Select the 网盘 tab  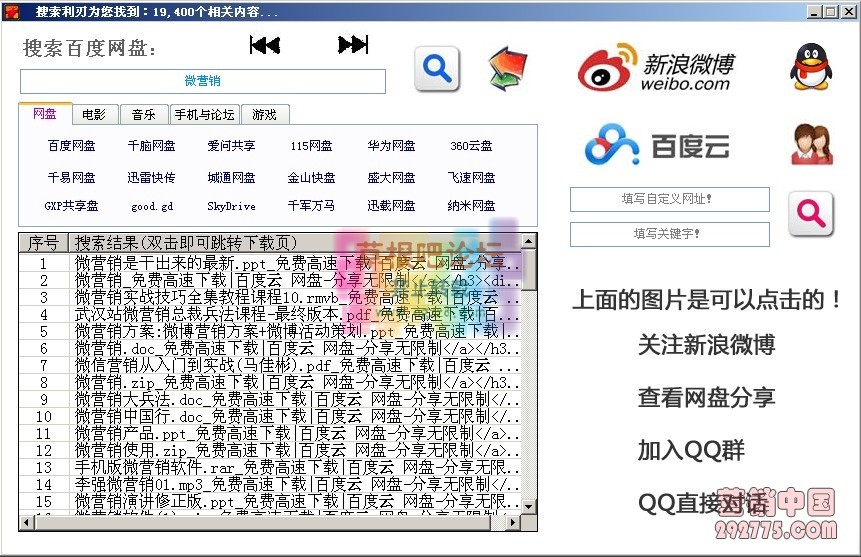[x=45, y=114]
